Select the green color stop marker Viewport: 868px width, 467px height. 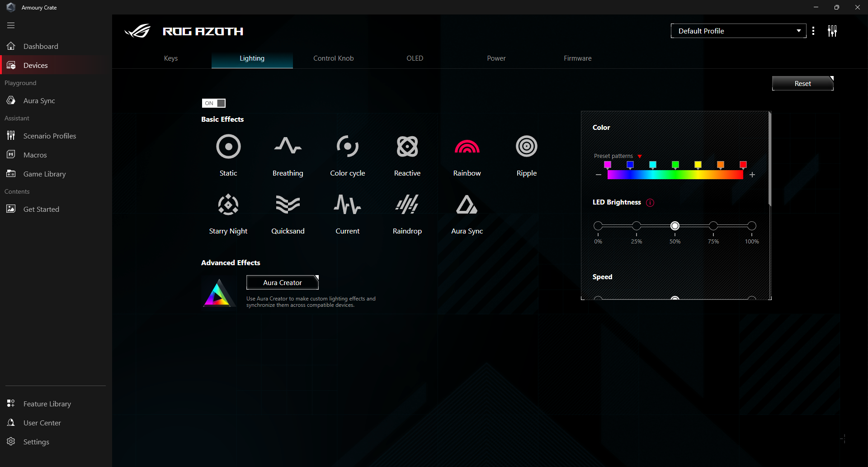point(675,165)
